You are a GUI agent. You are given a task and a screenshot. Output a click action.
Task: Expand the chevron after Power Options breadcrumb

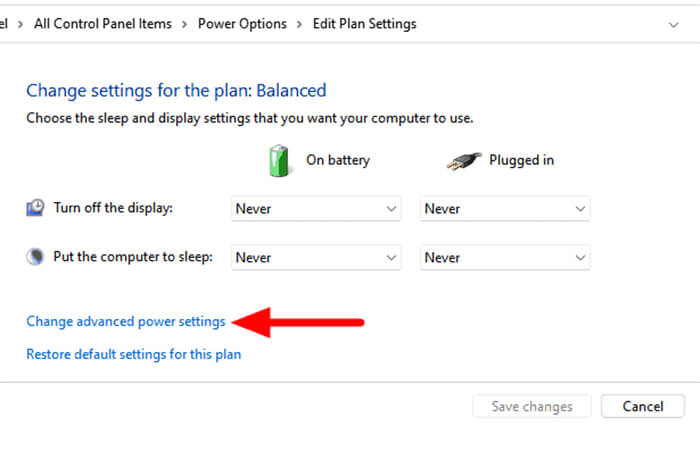click(299, 24)
